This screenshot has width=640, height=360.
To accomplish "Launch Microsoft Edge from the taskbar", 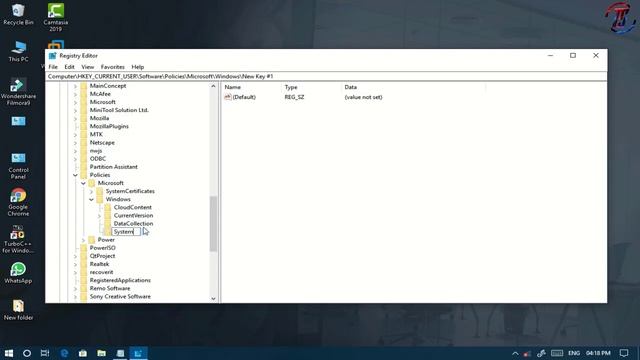I will [x=64, y=353].
